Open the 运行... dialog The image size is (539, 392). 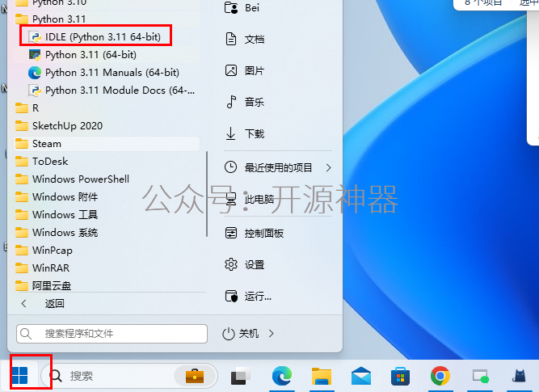pyautogui.click(x=248, y=296)
